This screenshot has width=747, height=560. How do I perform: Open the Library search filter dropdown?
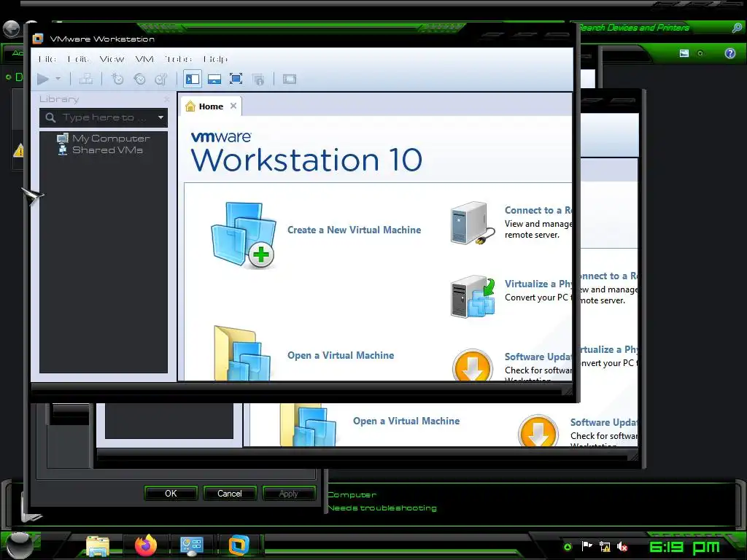coord(161,117)
